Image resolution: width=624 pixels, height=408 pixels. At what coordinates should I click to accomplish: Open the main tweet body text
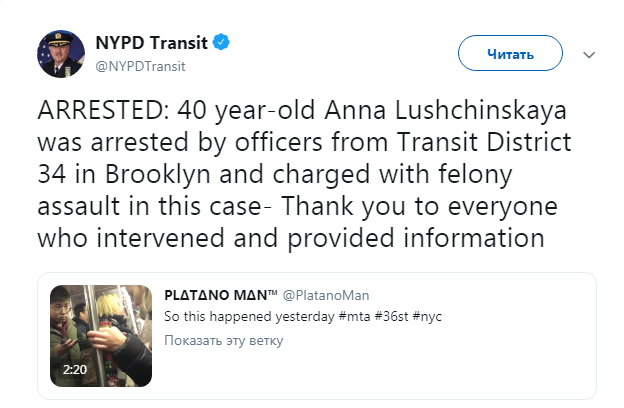(x=304, y=174)
